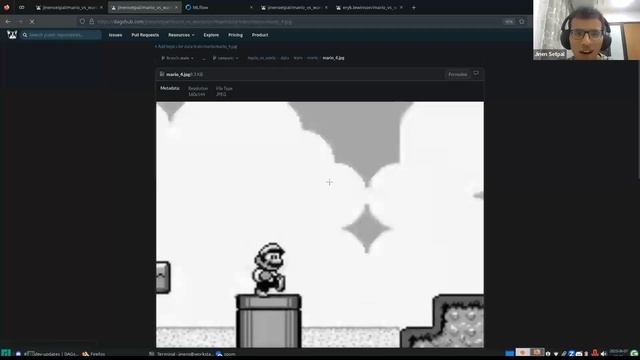
Task: Open Issues in the DagsHub navbar
Action: 115,35
